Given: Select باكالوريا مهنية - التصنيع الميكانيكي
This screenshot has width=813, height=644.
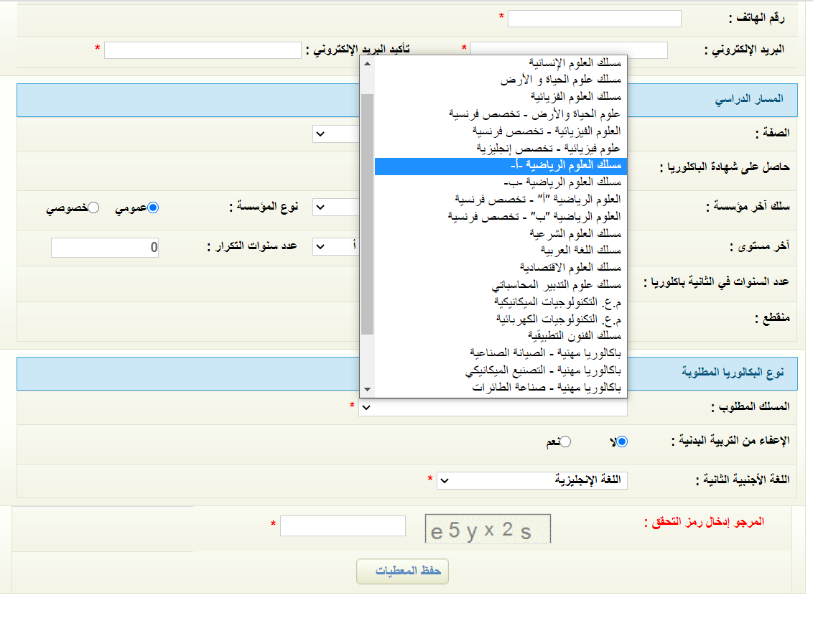Looking at the screenshot, I should [501, 370].
